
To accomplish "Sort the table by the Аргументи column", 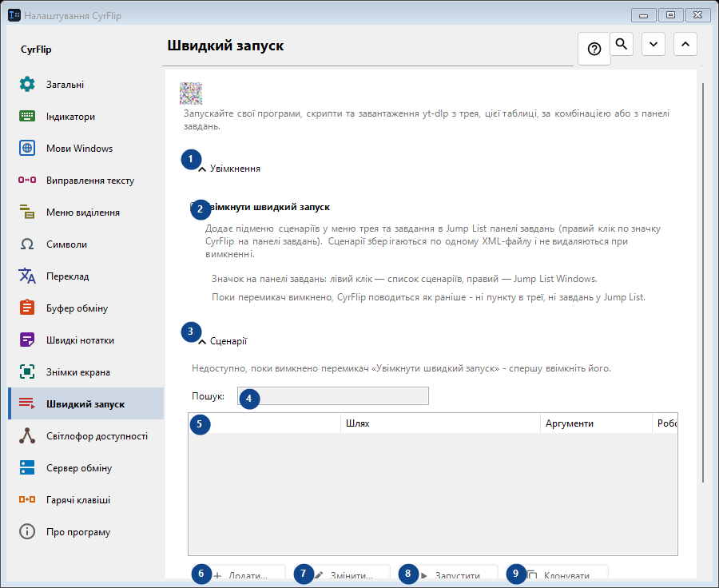I will click(596, 423).
